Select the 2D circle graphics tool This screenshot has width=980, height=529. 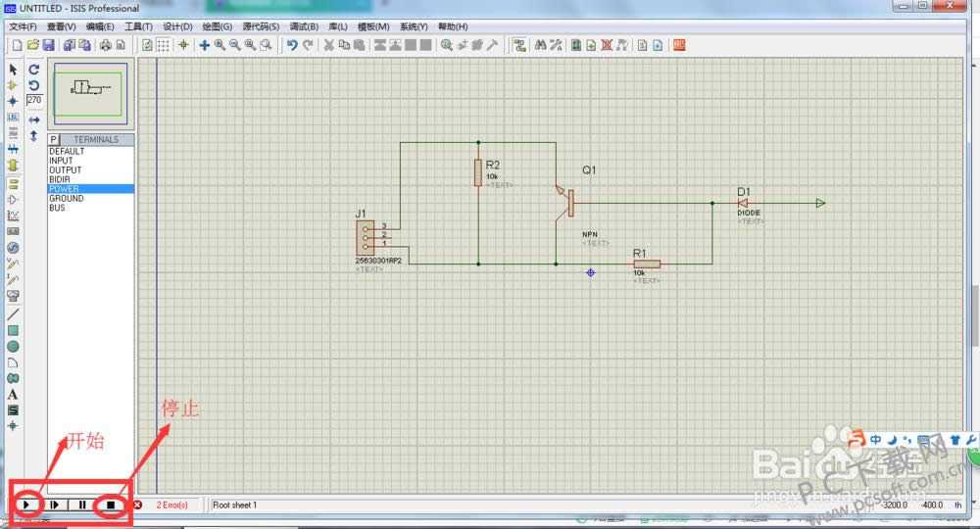[x=13, y=346]
